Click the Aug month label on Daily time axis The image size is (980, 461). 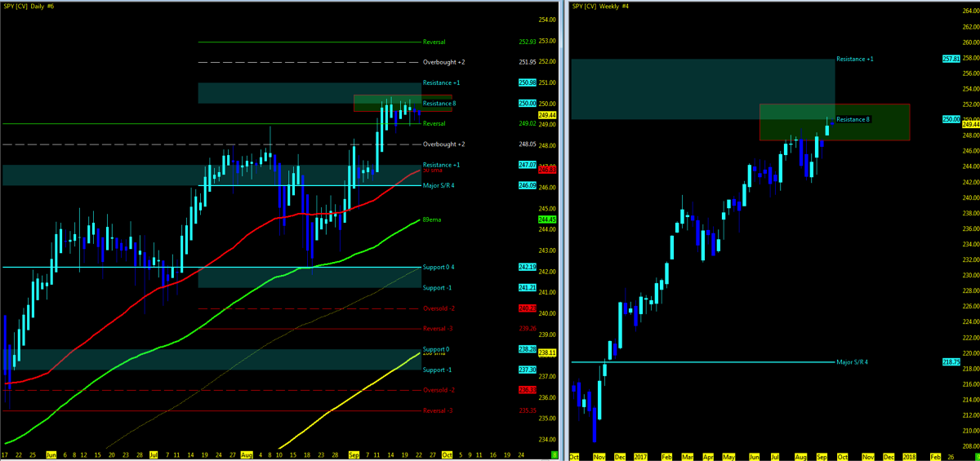[247, 454]
